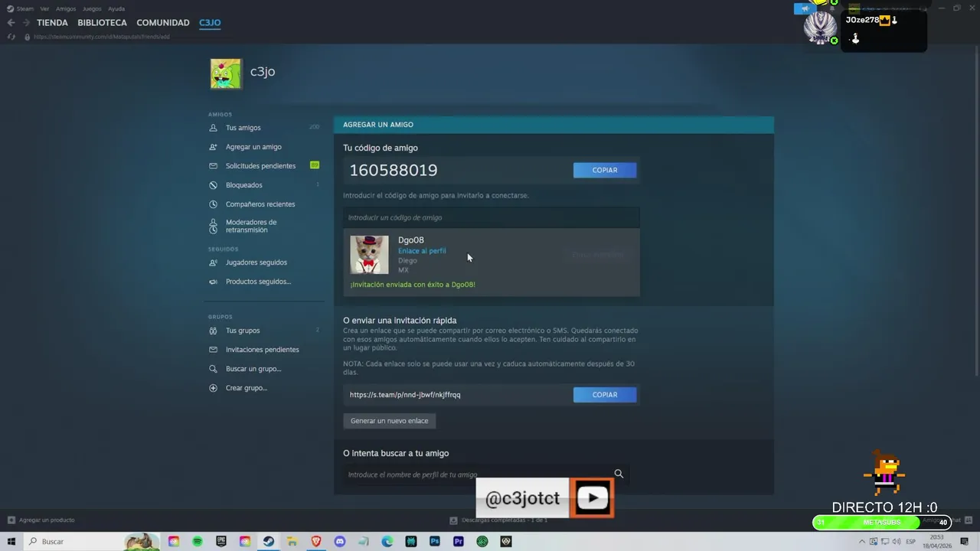Open the notification center icon
Image resolution: width=980 pixels, height=551 pixels.
(965, 542)
